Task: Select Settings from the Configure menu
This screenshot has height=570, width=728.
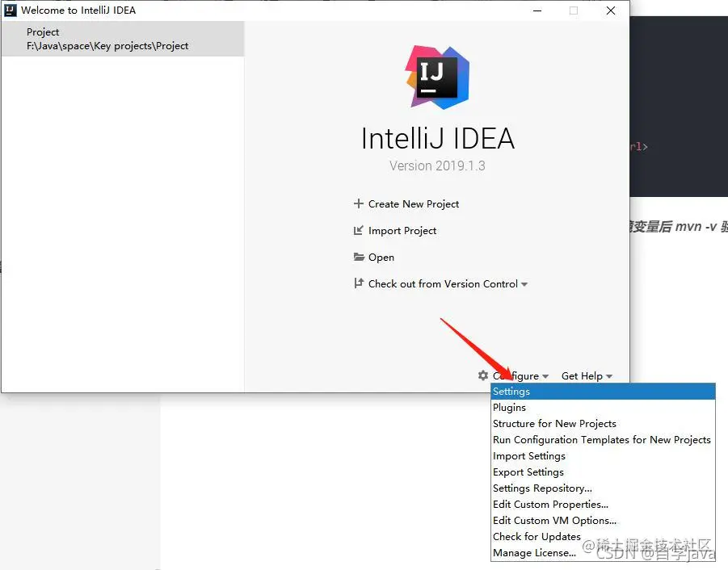Action: point(603,392)
